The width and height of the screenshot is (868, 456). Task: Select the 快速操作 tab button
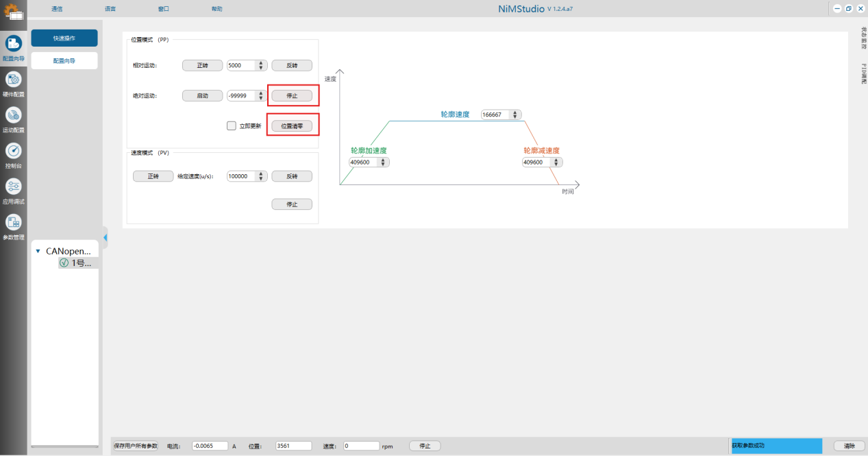pyautogui.click(x=64, y=38)
